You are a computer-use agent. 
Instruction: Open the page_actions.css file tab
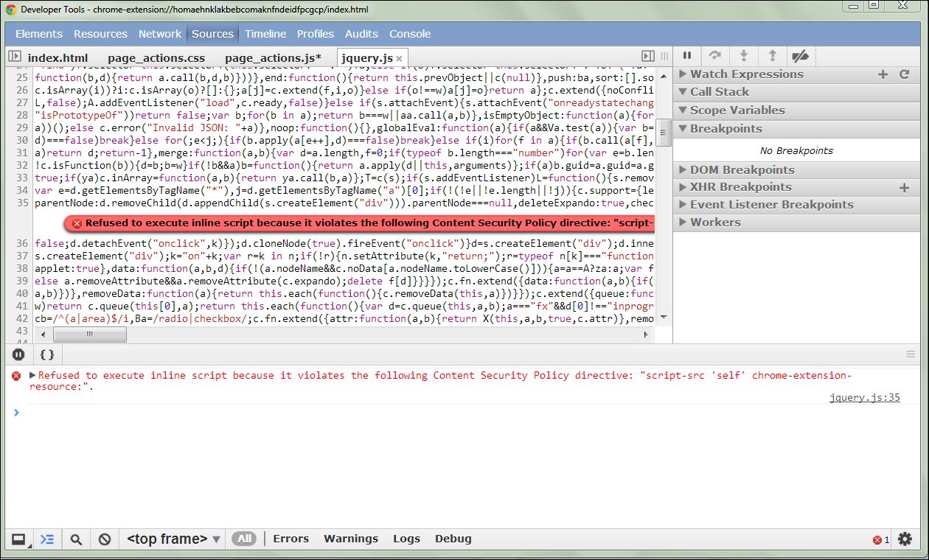click(156, 58)
